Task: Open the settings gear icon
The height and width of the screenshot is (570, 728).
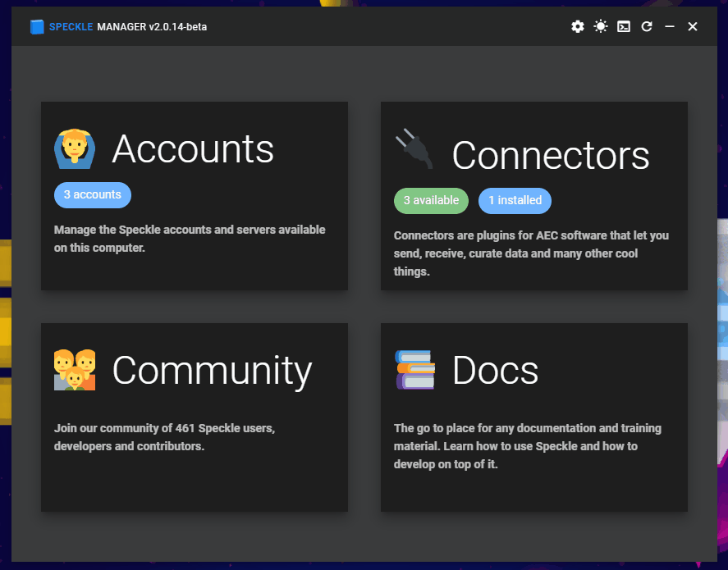Action: (x=577, y=26)
